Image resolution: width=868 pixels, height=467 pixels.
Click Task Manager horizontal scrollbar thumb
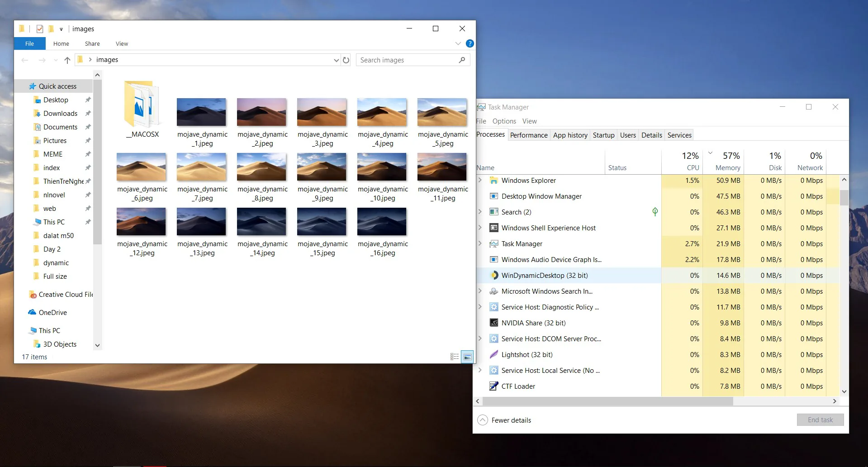tap(607, 401)
